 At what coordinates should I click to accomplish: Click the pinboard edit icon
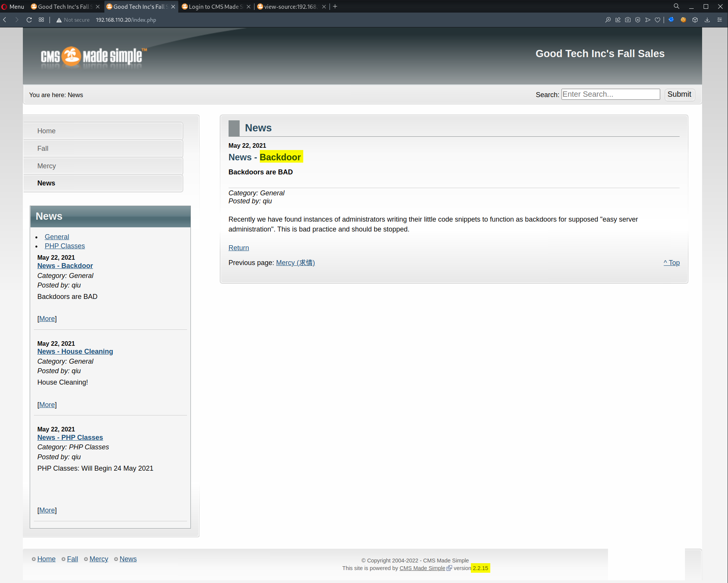tap(618, 20)
